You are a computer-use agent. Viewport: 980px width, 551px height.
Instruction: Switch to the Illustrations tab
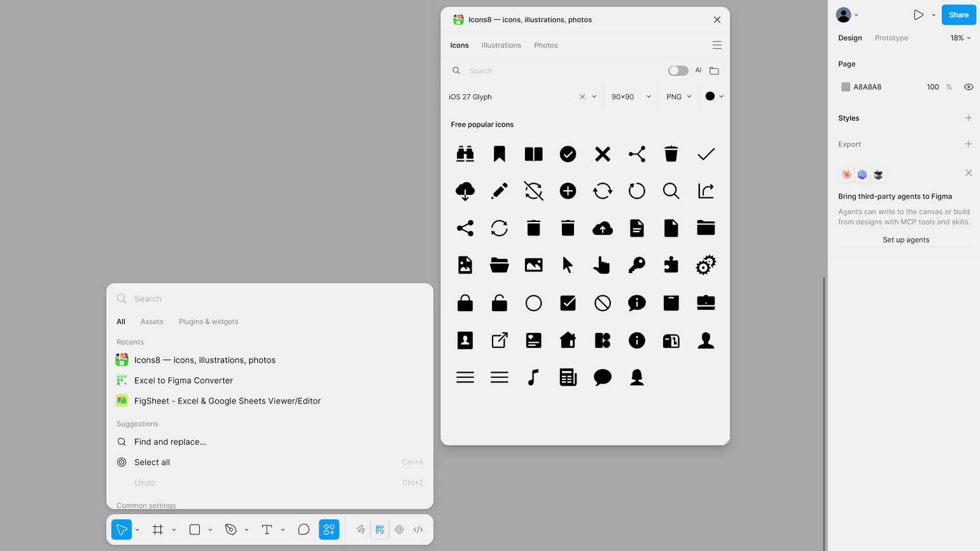point(501,45)
